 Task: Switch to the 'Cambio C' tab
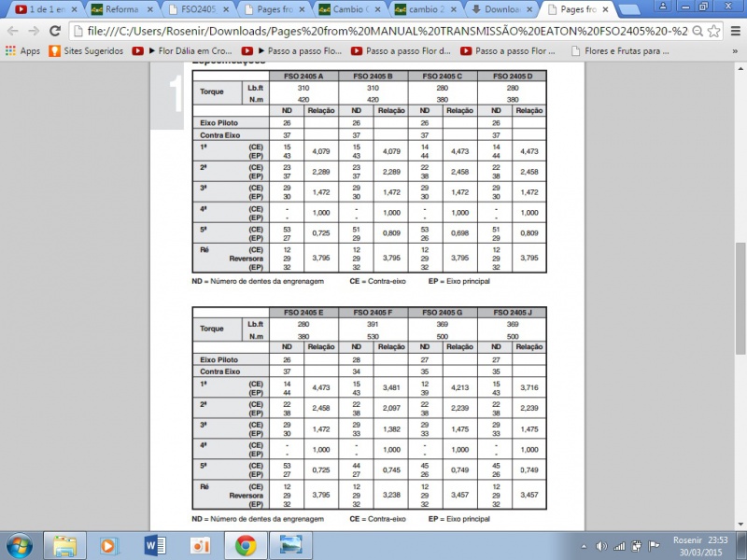pyautogui.click(x=350, y=9)
